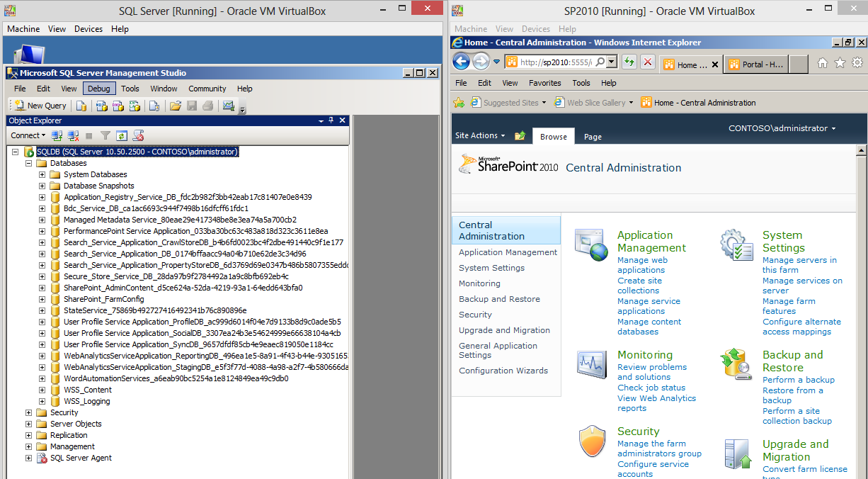Viewport: 868px width, 479px height.
Task: Click the Print icon in SSMS toolbar
Action: [x=208, y=106]
